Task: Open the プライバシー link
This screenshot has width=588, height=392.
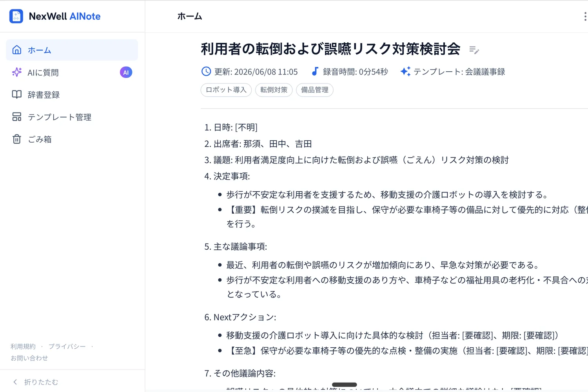Action: tap(67, 347)
